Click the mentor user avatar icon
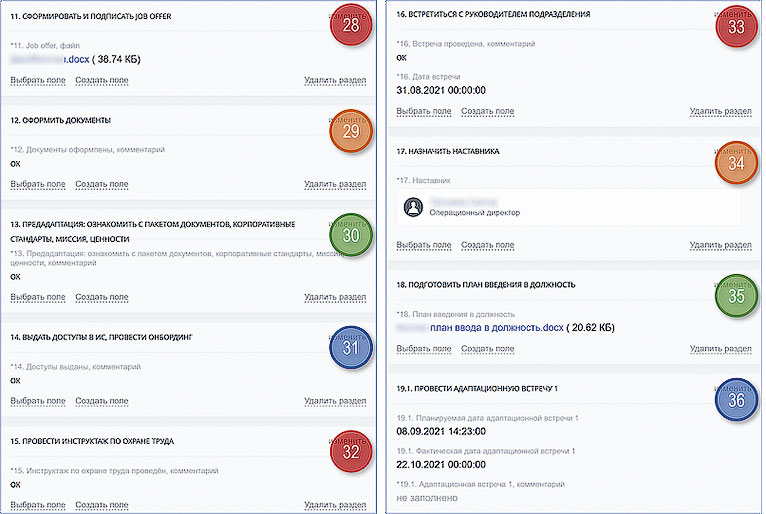The height and width of the screenshot is (514, 766). point(413,207)
